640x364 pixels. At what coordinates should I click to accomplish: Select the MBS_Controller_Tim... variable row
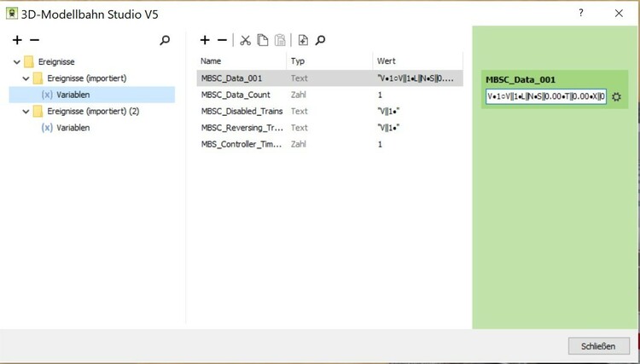point(329,144)
